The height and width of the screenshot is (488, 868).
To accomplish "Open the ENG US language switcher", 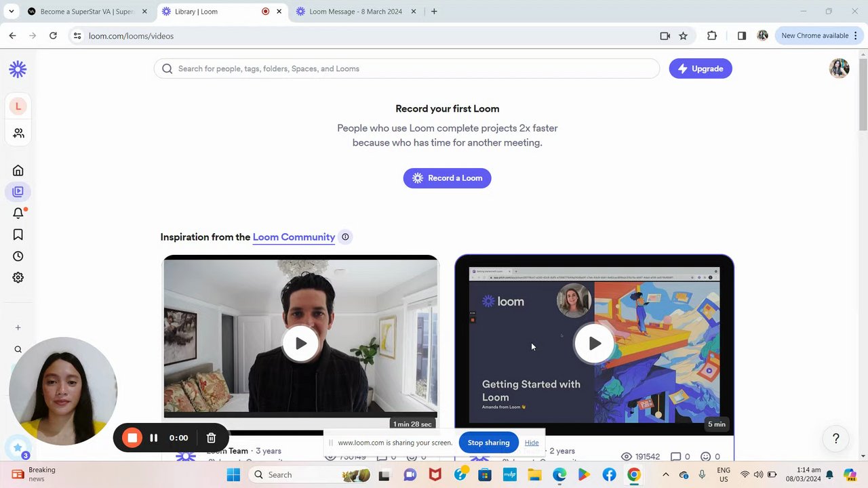I will 724,474.
